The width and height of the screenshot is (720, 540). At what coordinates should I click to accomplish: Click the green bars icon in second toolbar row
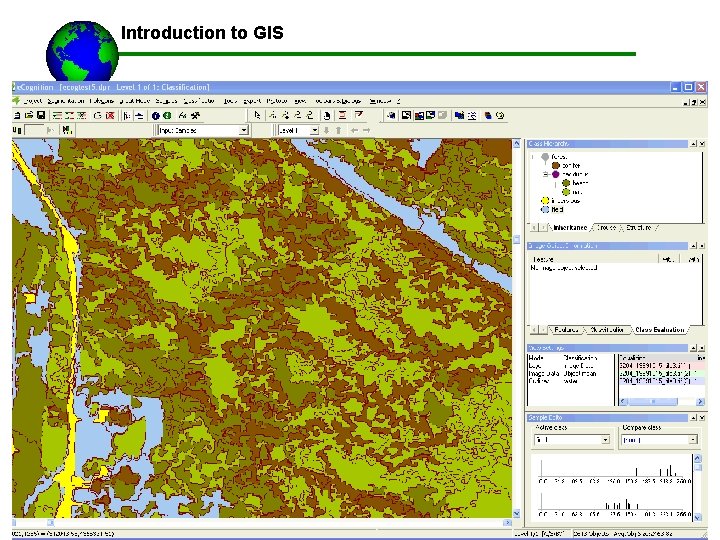[68, 130]
